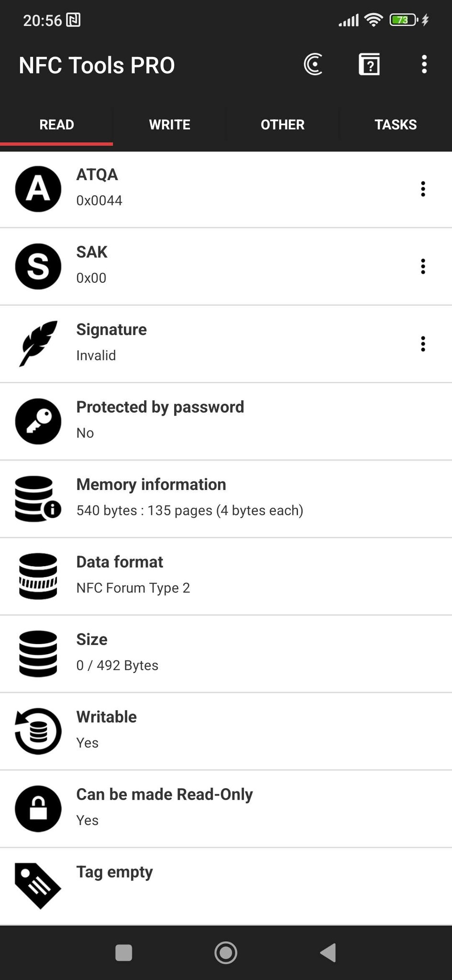Tap the Can be made Read-Only lock icon
The height and width of the screenshot is (980, 452).
(x=38, y=809)
